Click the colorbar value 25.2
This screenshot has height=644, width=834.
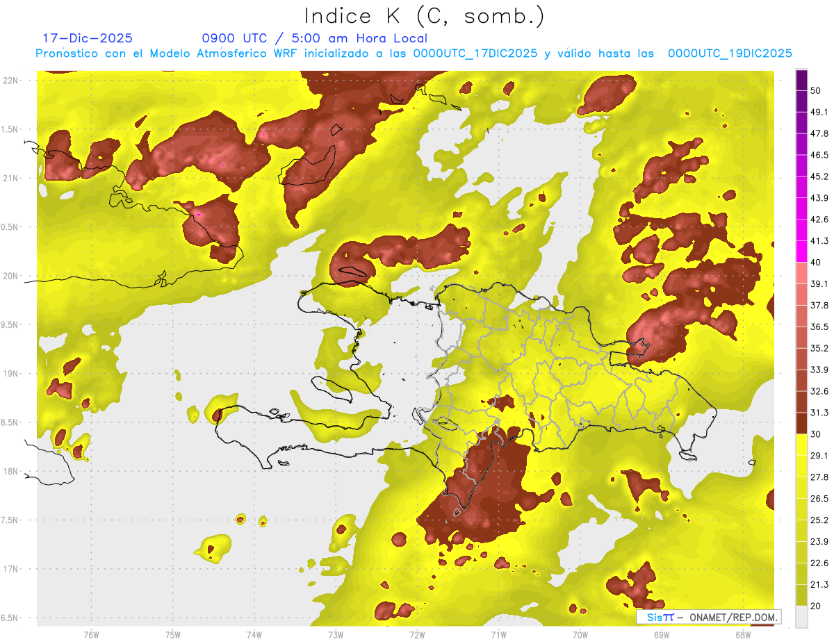820,520
